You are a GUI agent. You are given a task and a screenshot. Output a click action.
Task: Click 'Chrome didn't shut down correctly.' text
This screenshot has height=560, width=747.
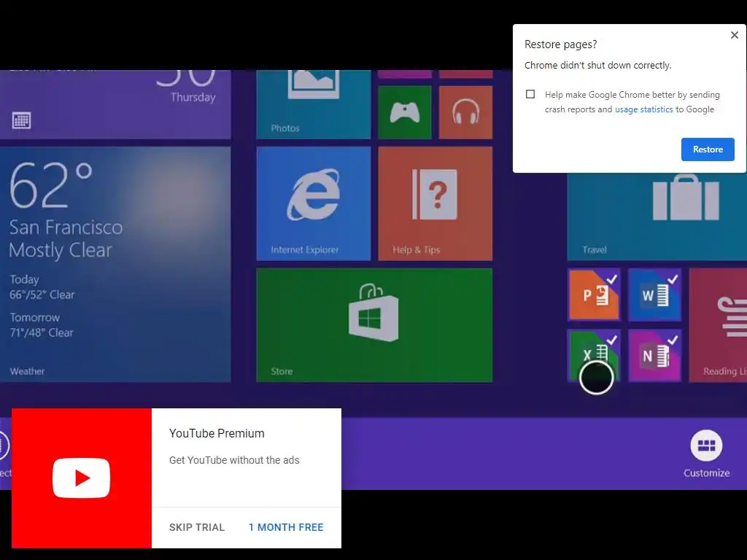pyautogui.click(x=598, y=65)
